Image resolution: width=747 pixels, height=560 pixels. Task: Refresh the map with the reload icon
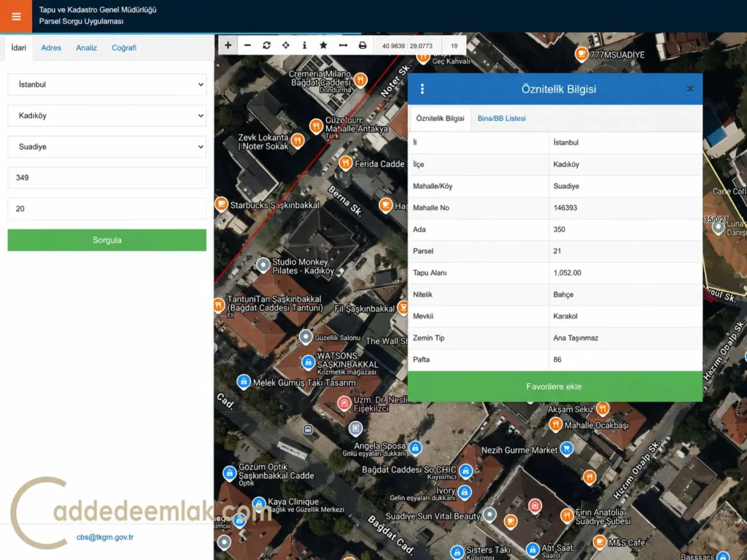(266, 45)
